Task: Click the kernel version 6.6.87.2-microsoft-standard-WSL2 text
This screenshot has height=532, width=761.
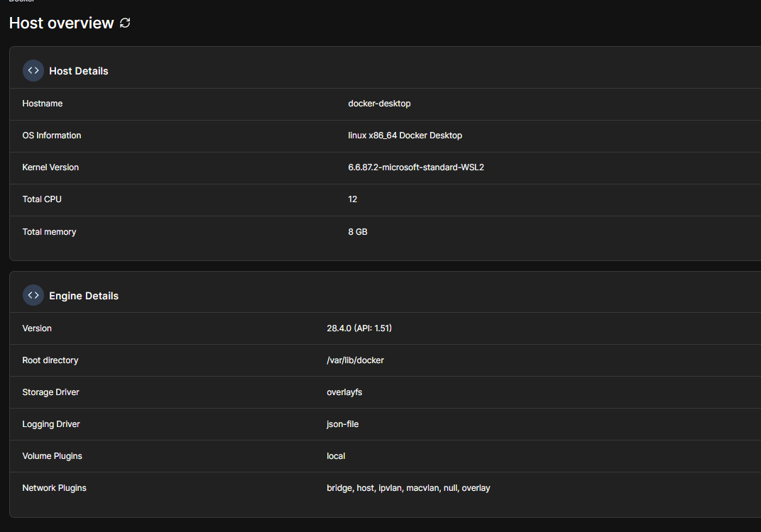Action: click(415, 167)
